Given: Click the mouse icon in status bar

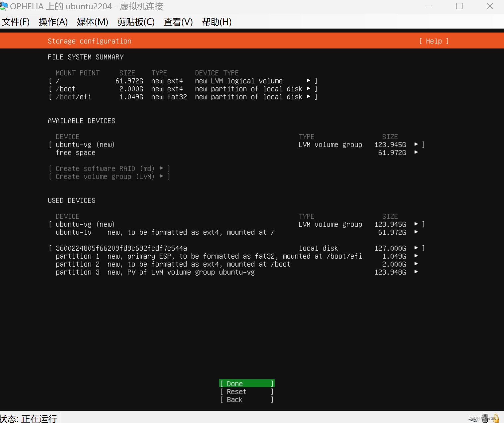Looking at the screenshot, I should (485, 418).
